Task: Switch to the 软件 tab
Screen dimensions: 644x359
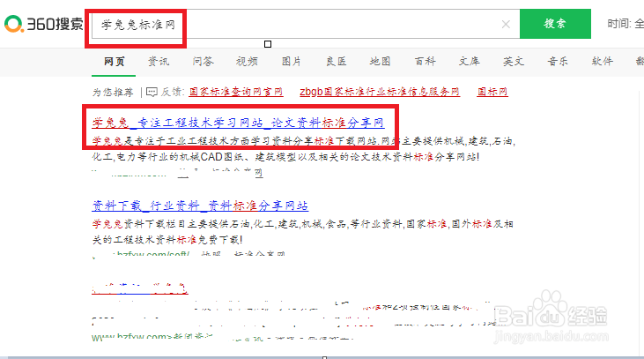Action: (x=602, y=62)
